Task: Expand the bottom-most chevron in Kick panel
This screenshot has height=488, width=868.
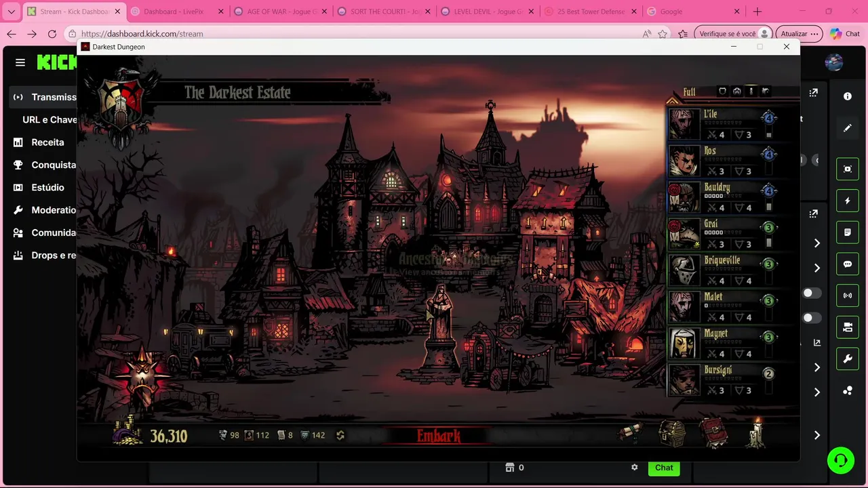Action: click(x=817, y=435)
